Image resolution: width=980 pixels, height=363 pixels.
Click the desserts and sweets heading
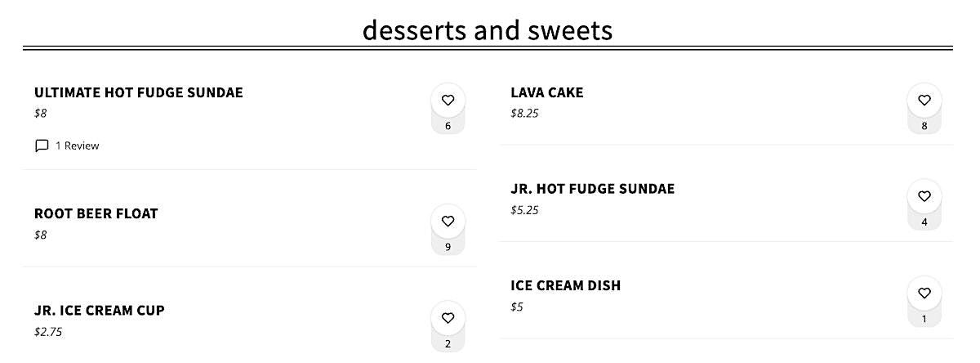(x=488, y=30)
